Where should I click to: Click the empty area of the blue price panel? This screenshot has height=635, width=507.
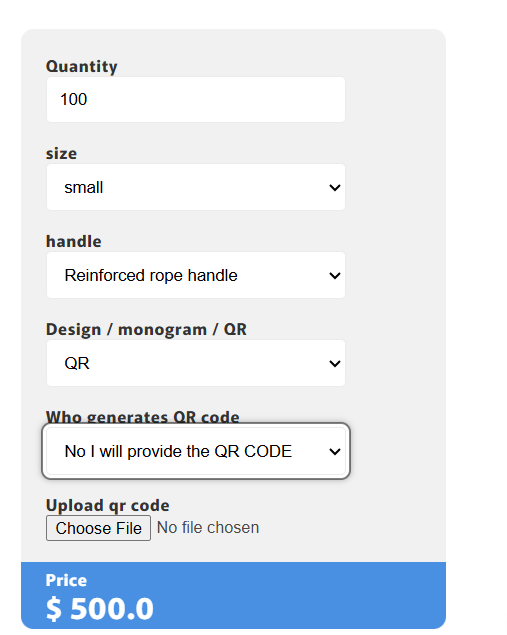point(300,595)
